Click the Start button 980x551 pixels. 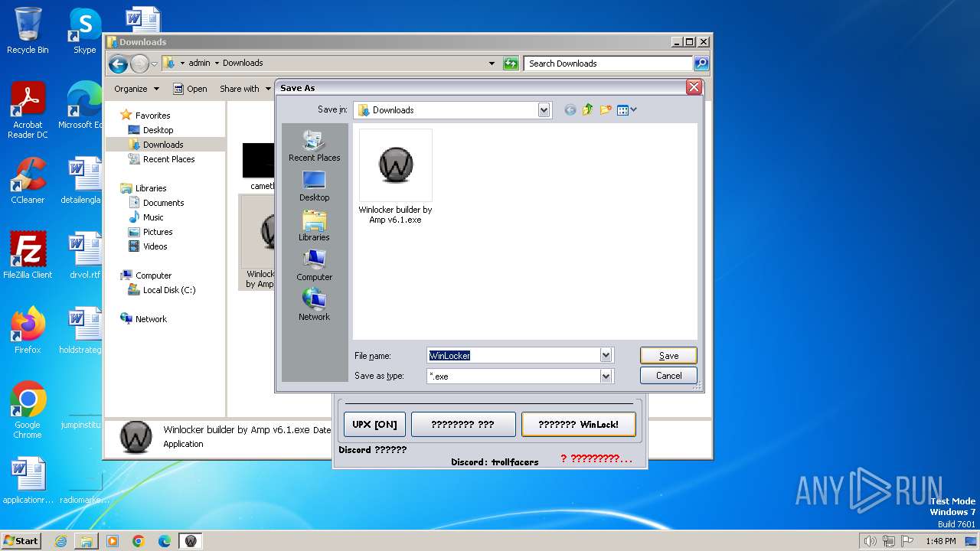(x=21, y=540)
